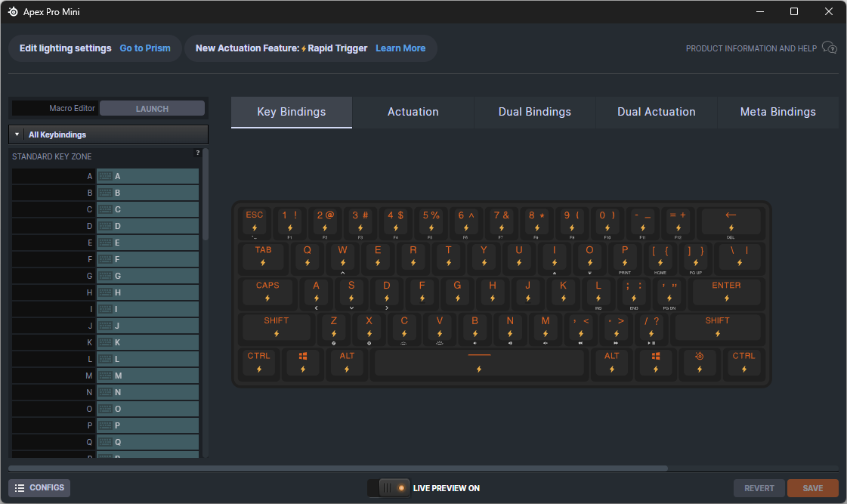Open Product Information and Help chat icon
This screenshot has height=504, width=847.
click(x=829, y=48)
